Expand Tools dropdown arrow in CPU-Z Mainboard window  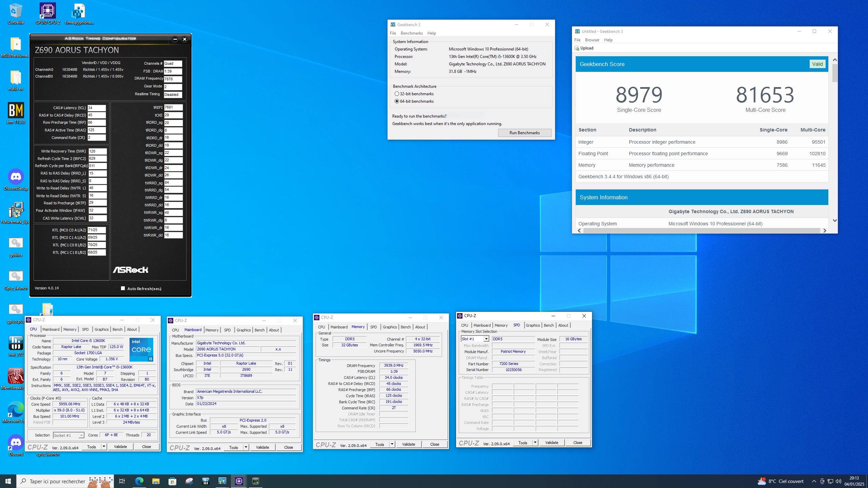(x=246, y=447)
